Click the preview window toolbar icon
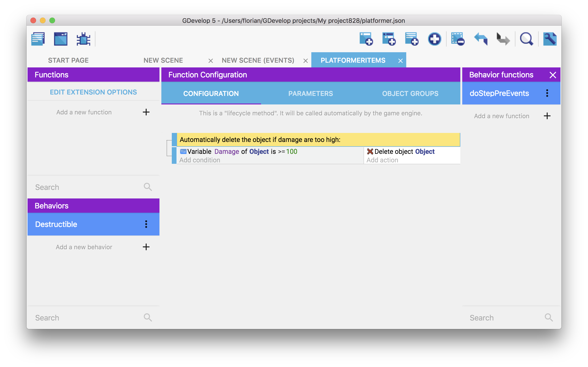 (61, 39)
